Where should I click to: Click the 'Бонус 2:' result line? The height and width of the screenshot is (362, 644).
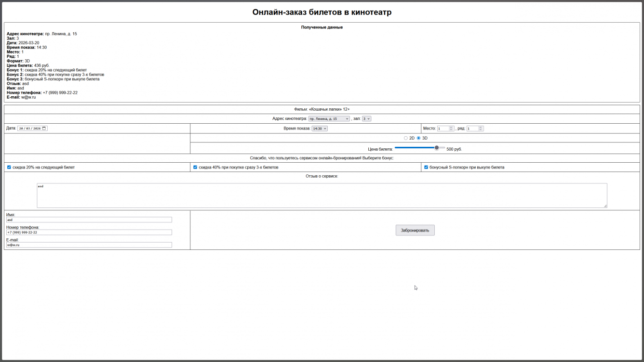(55, 75)
